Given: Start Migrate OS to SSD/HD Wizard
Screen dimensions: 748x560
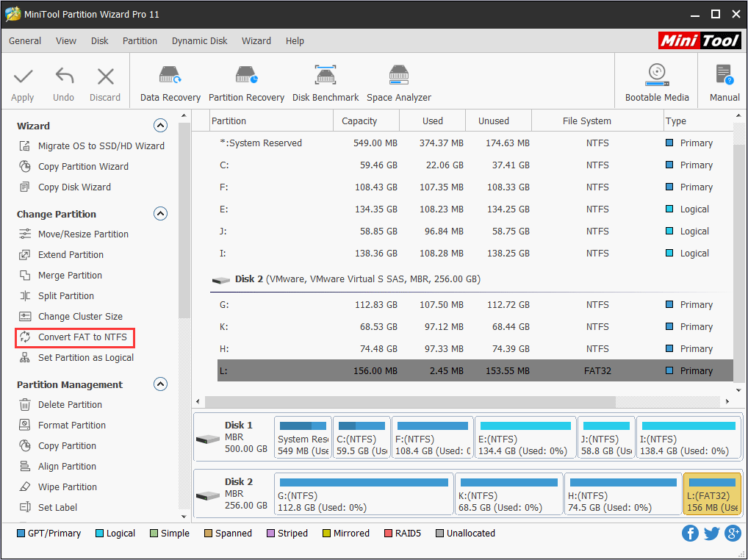Looking at the screenshot, I should (92, 146).
